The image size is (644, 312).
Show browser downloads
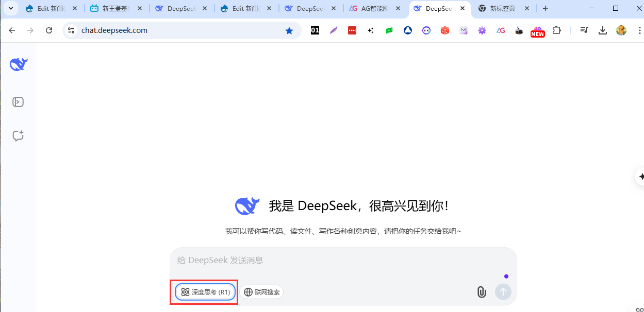pos(602,30)
